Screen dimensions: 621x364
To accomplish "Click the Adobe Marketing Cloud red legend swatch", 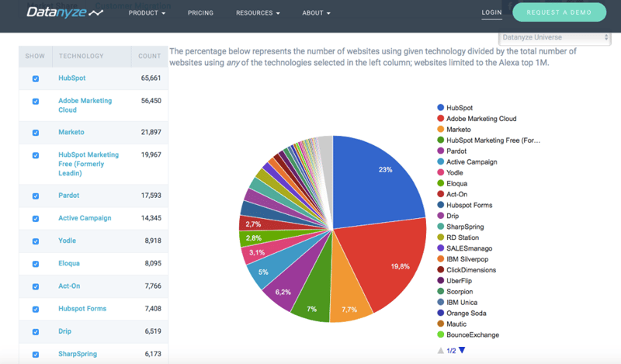I will pos(440,119).
